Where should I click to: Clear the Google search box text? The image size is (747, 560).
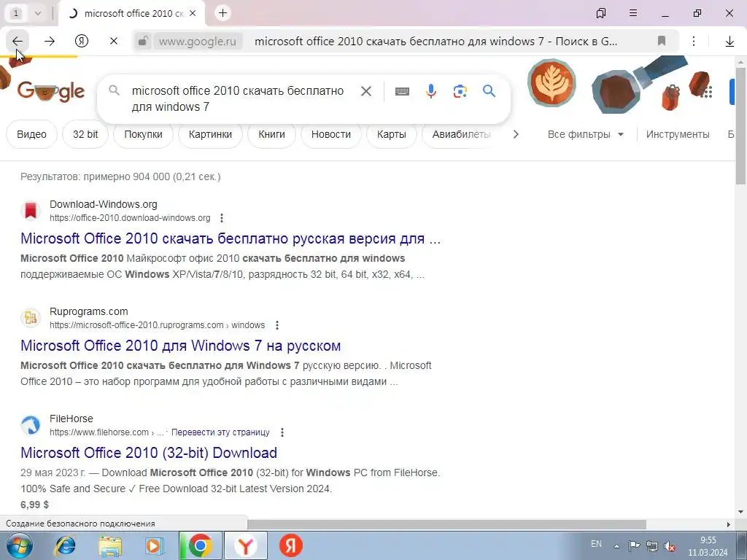pos(366,91)
